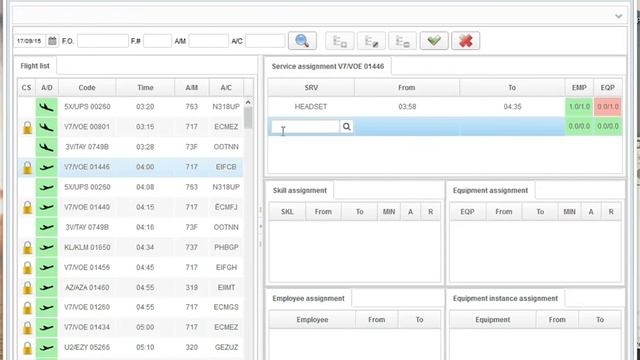Click arrival plane icon for 3V/TAY 03:28
The height and width of the screenshot is (360, 640).
click(47, 147)
